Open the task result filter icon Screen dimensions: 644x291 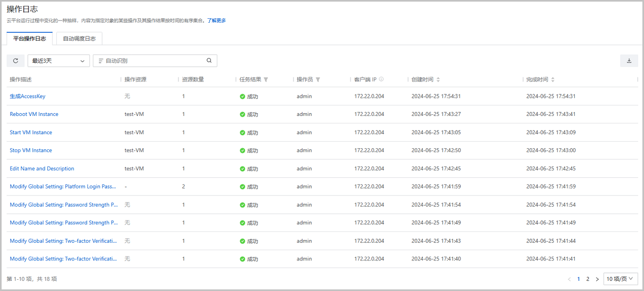266,79
